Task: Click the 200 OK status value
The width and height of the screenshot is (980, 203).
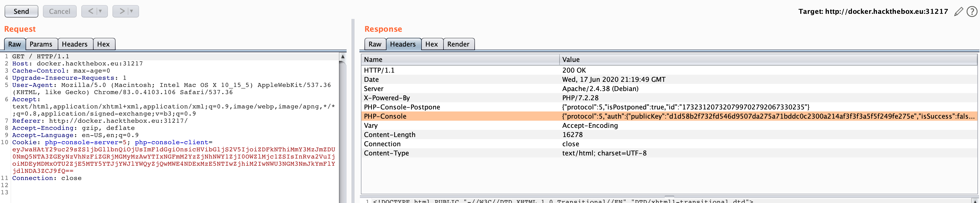Action: pyautogui.click(x=574, y=71)
